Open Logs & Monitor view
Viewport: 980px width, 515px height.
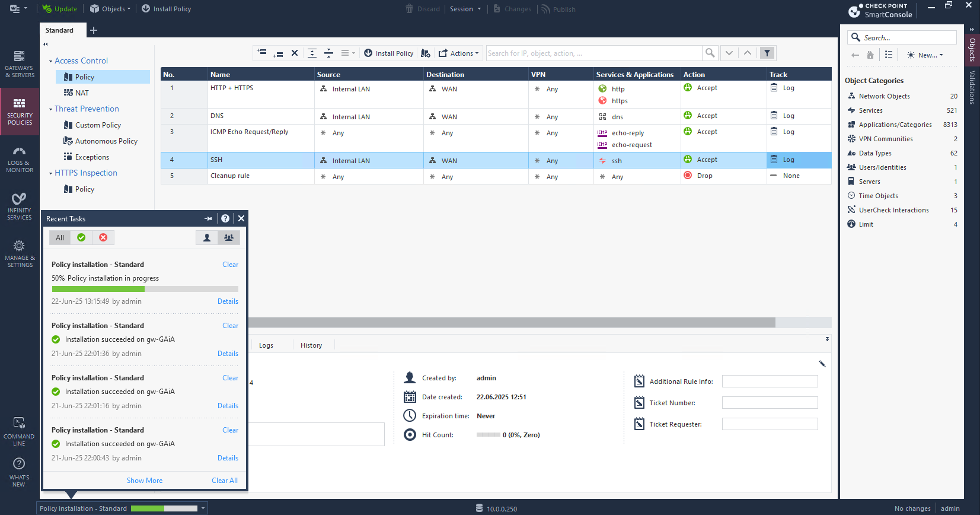click(20, 159)
